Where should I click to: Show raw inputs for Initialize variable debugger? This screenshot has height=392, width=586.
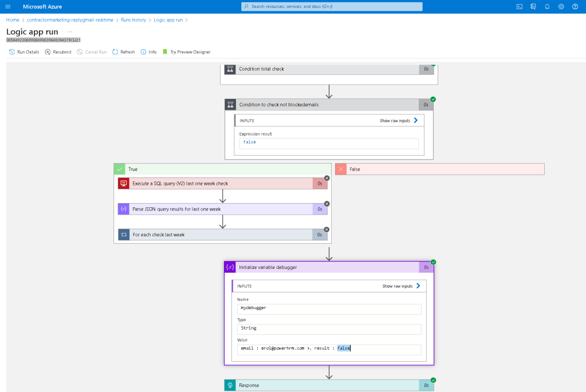tap(402, 286)
